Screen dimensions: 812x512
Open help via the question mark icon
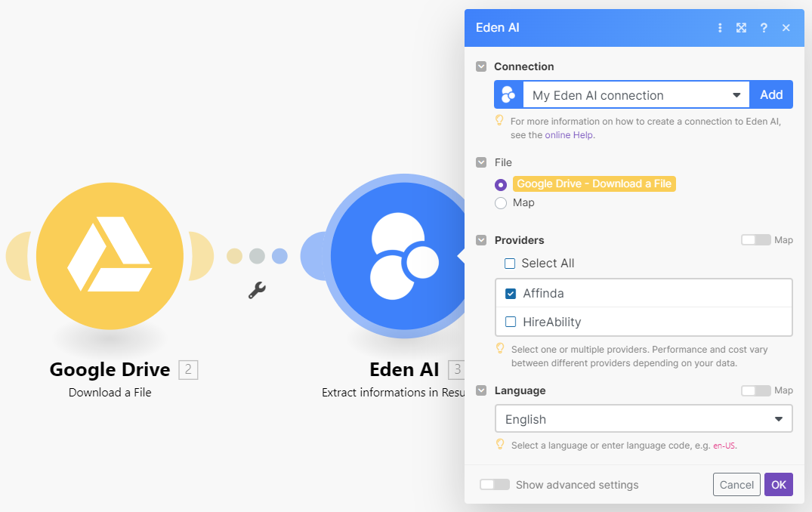[764, 28]
